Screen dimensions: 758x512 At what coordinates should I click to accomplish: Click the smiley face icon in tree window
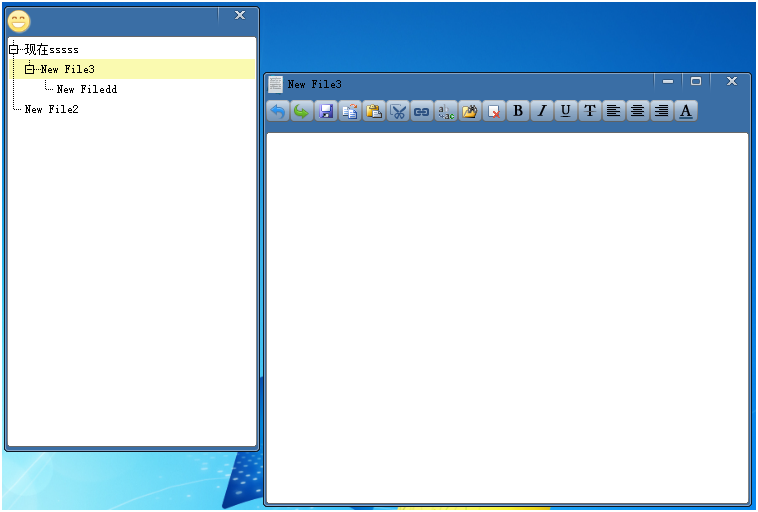coord(19,21)
